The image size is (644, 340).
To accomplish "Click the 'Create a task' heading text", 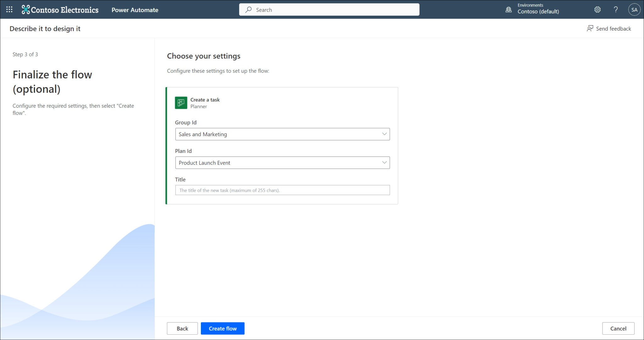I will (205, 100).
